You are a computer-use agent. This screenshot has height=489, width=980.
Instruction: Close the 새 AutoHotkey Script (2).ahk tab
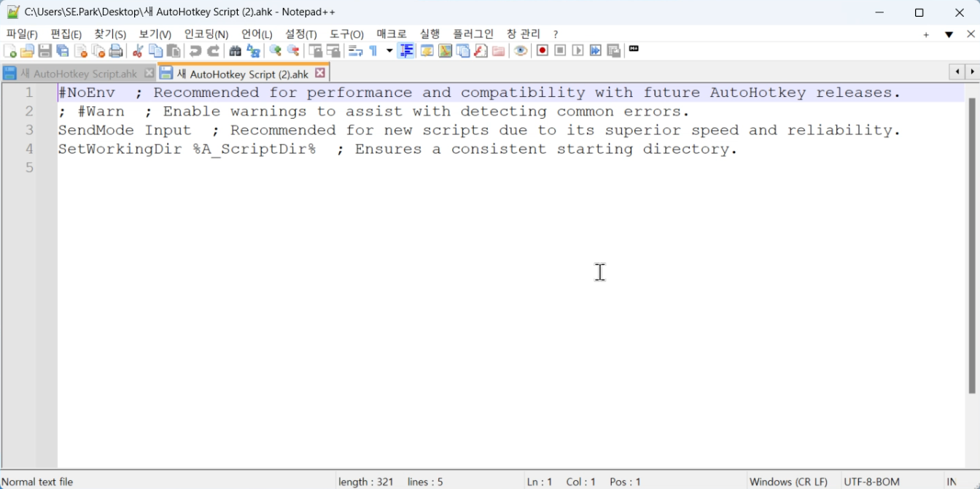[320, 73]
